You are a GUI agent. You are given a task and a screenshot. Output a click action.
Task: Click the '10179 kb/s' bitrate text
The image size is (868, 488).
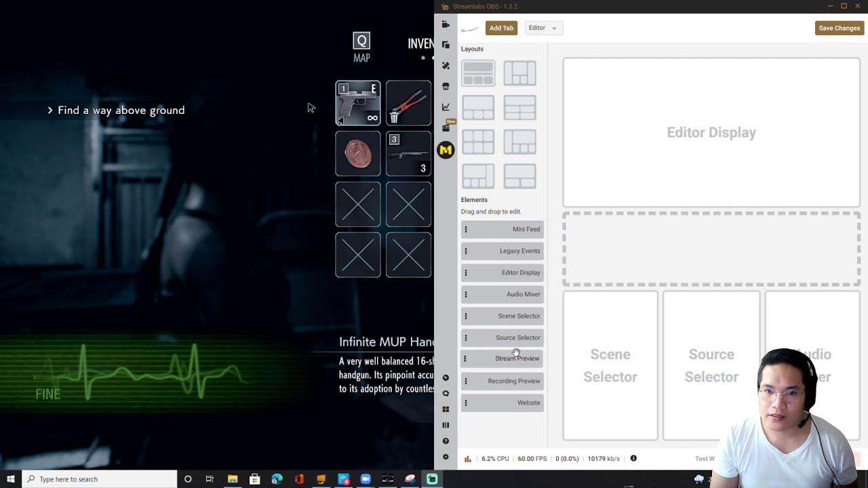[x=604, y=459]
